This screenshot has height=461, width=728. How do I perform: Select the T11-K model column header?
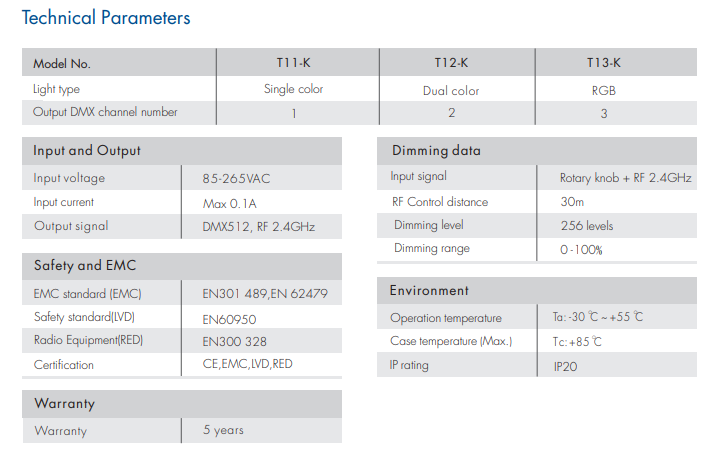pos(293,63)
